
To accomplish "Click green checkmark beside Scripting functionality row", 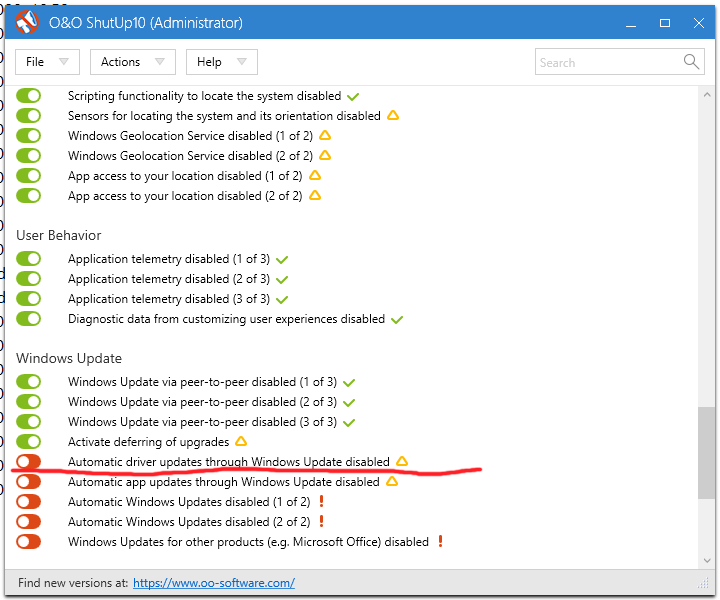I will tap(353, 97).
